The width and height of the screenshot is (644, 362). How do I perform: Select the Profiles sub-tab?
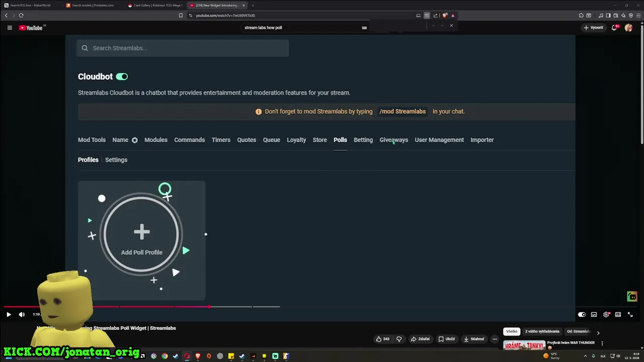pyautogui.click(x=88, y=160)
